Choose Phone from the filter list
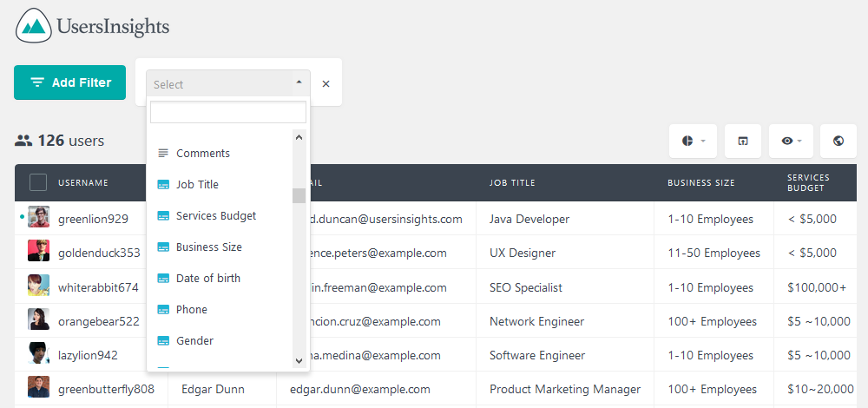This screenshot has width=868, height=408. [220, 309]
